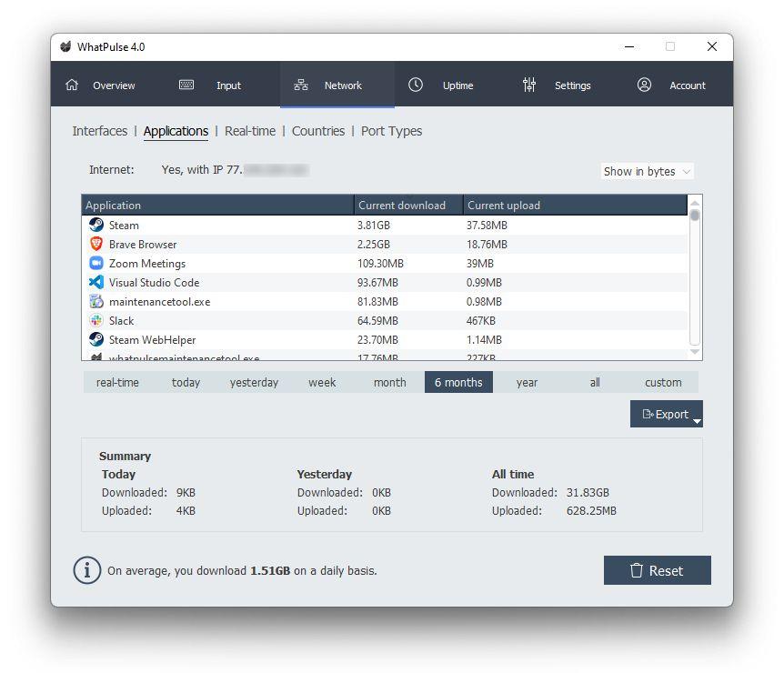Click the 628.25MB all time uploaded value

point(591,510)
